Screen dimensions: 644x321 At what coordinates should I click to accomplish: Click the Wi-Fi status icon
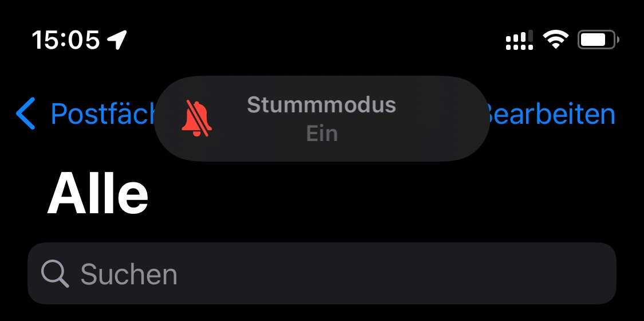(x=555, y=40)
